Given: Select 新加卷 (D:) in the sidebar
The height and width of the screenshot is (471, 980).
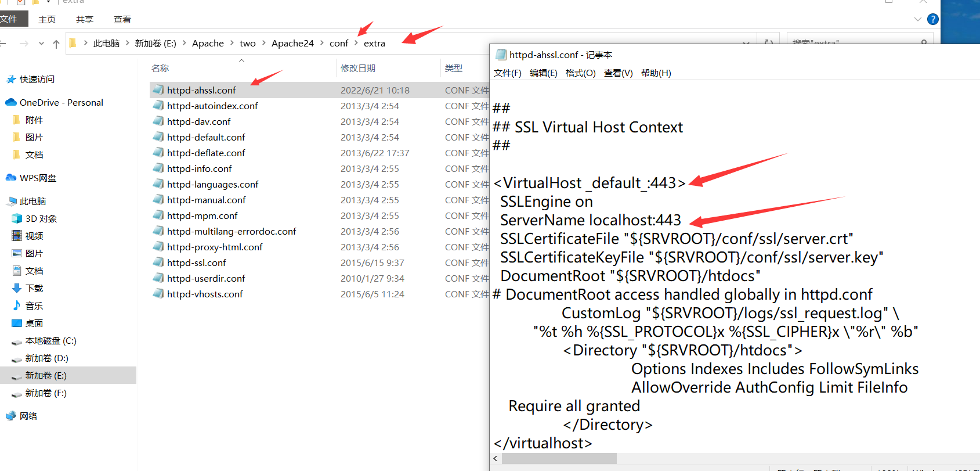Looking at the screenshot, I should [x=47, y=358].
